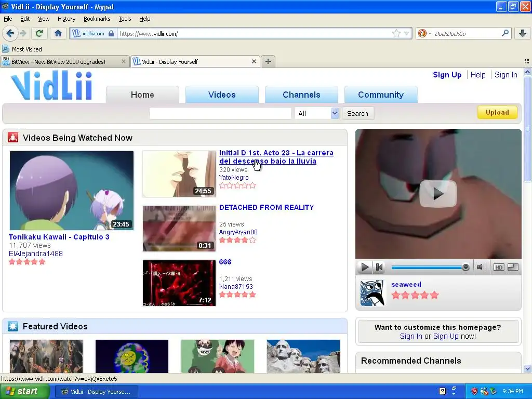Open the History menu

[x=66, y=19]
